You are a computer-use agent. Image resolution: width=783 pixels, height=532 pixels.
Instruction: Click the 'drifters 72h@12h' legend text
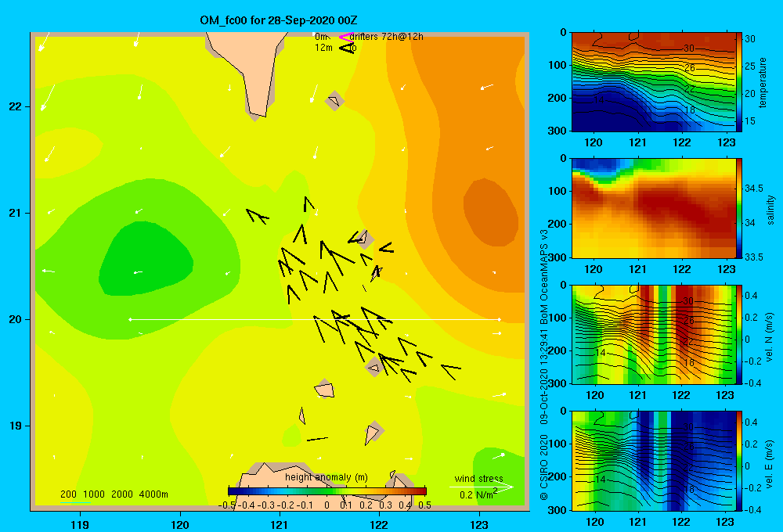pos(386,37)
